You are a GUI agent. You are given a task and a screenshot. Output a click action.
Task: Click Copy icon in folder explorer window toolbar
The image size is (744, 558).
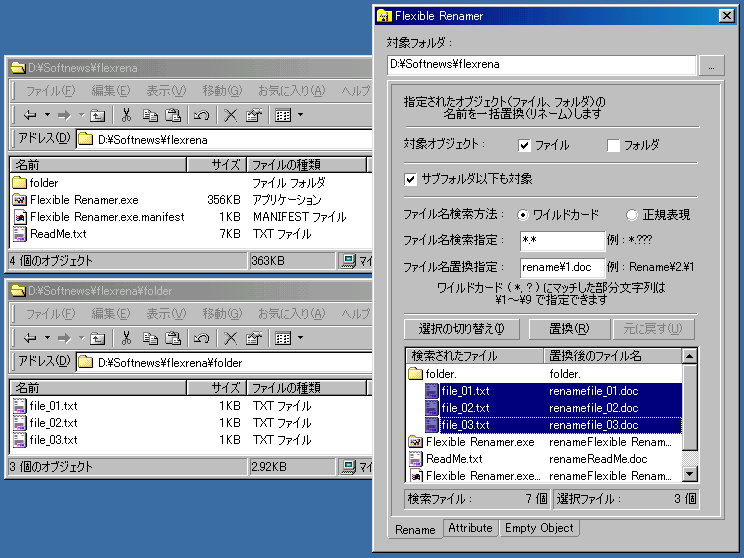coord(150,338)
